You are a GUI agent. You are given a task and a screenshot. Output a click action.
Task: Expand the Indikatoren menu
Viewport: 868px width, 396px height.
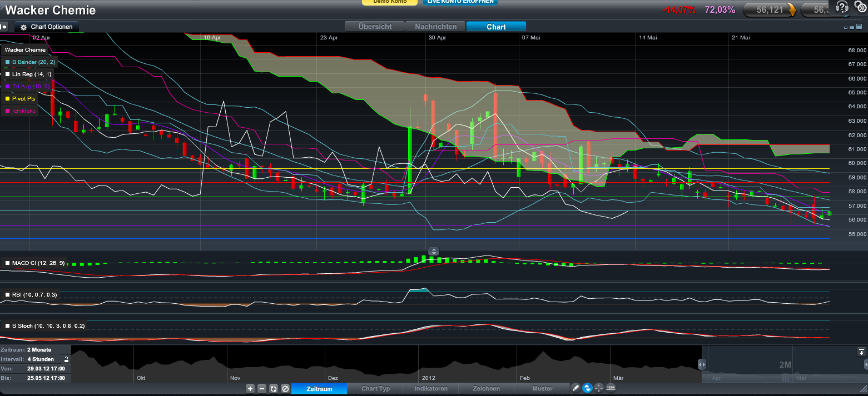point(431,389)
